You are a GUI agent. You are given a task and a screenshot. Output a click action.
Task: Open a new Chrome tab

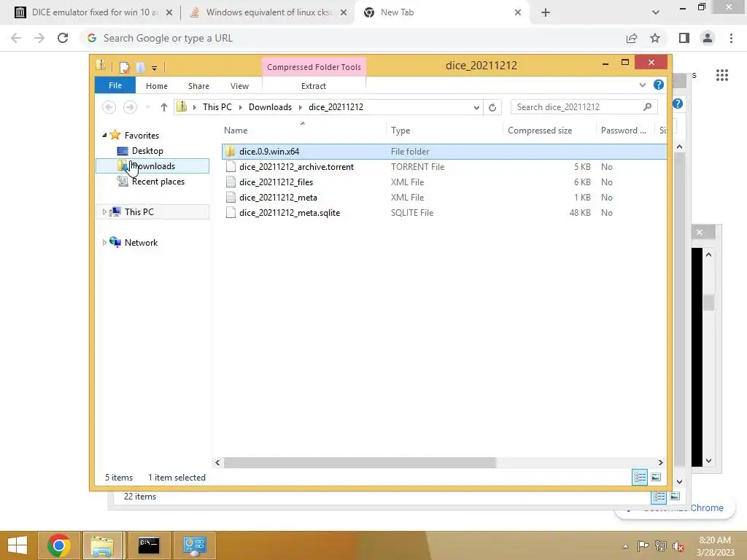click(546, 13)
